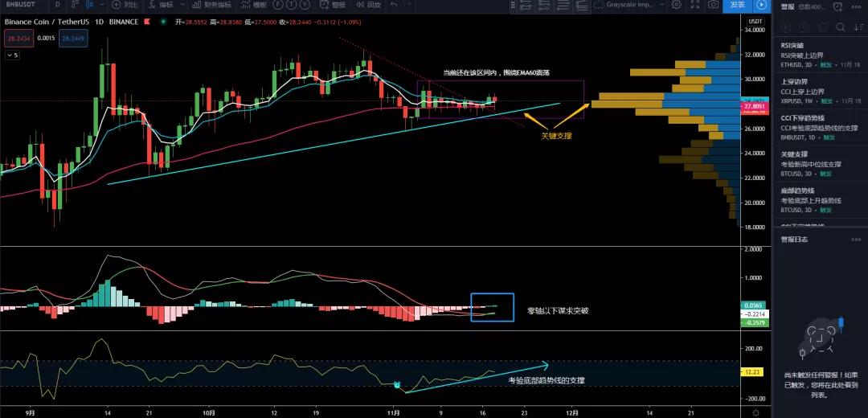Screen dimensions: 868x418
Task: Click the 12.23 CCI value label
Action: (753, 372)
